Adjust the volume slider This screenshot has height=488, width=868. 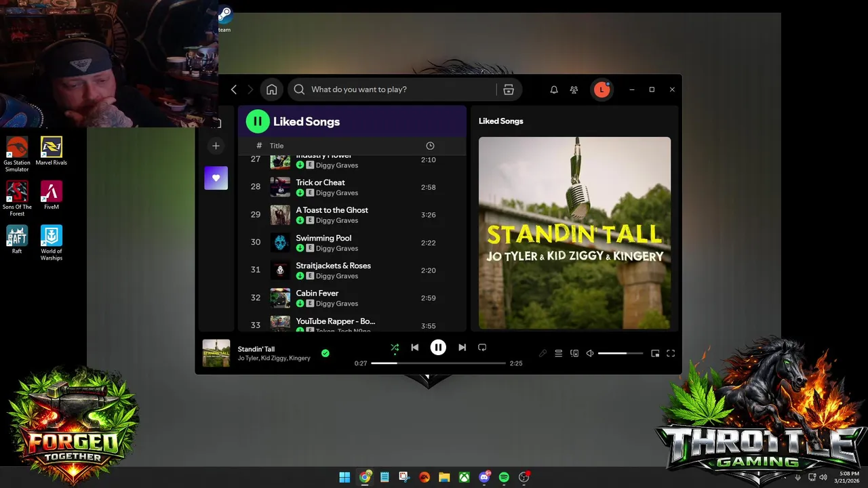(x=620, y=353)
